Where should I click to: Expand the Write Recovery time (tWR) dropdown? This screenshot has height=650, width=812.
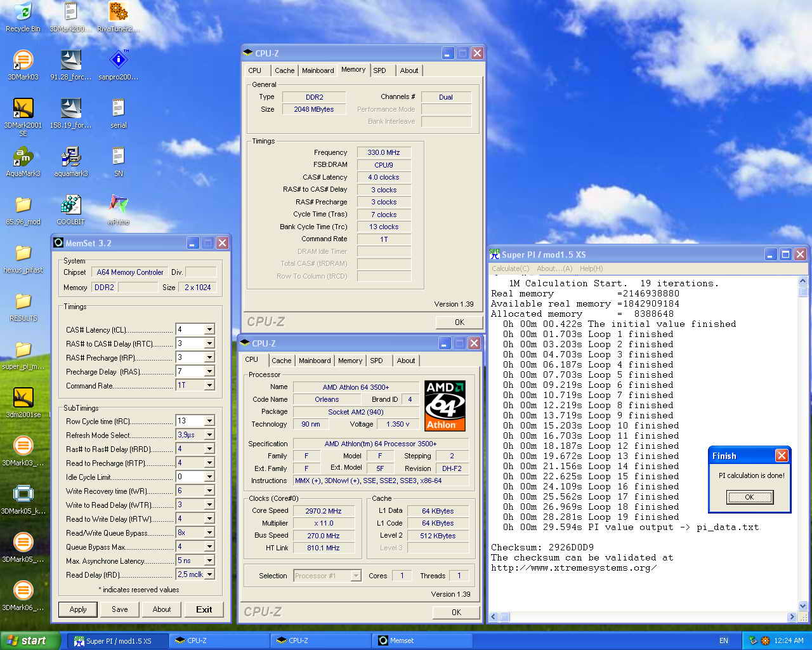pyautogui.click(x=209, y=491)
